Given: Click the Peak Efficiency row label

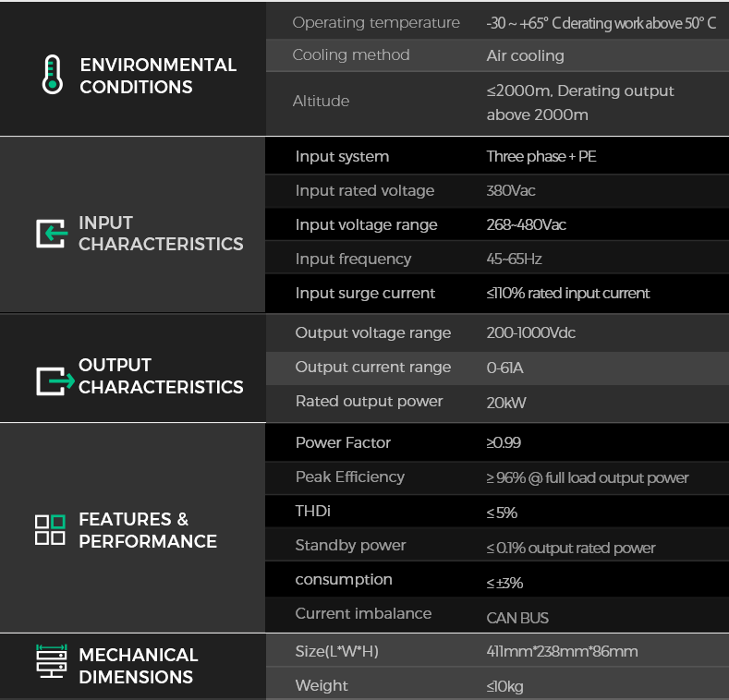Looking at the screenshot, I should tap(350, 477).
